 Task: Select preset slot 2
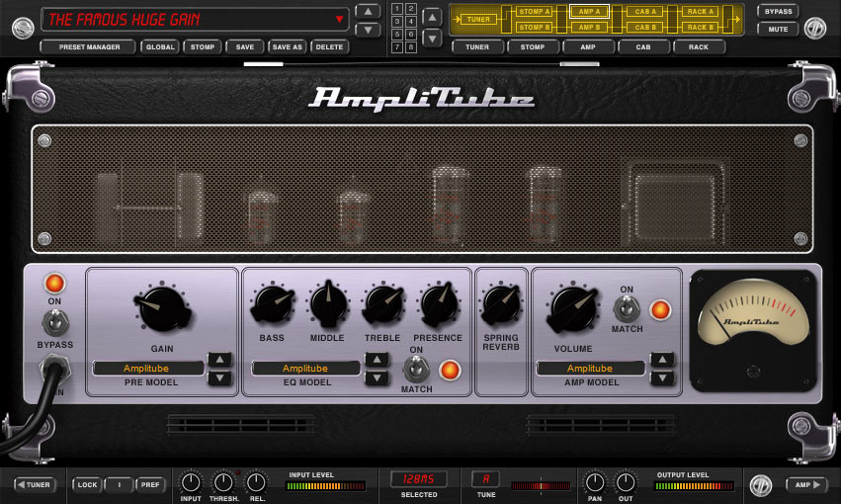(x=410, y=9)
